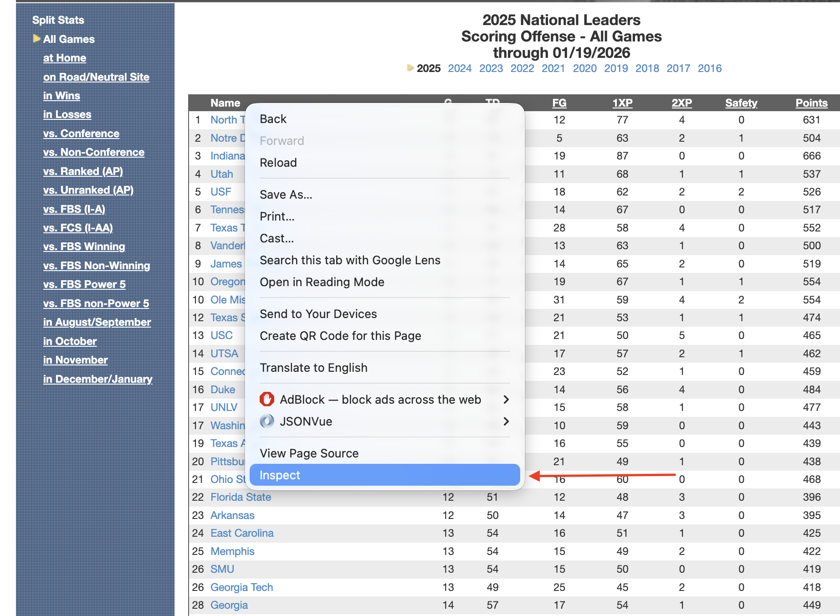This screenshot has width=840, height=616.
Task: Expand the AdBlock submenu arrow
Action: coord(506,400)
